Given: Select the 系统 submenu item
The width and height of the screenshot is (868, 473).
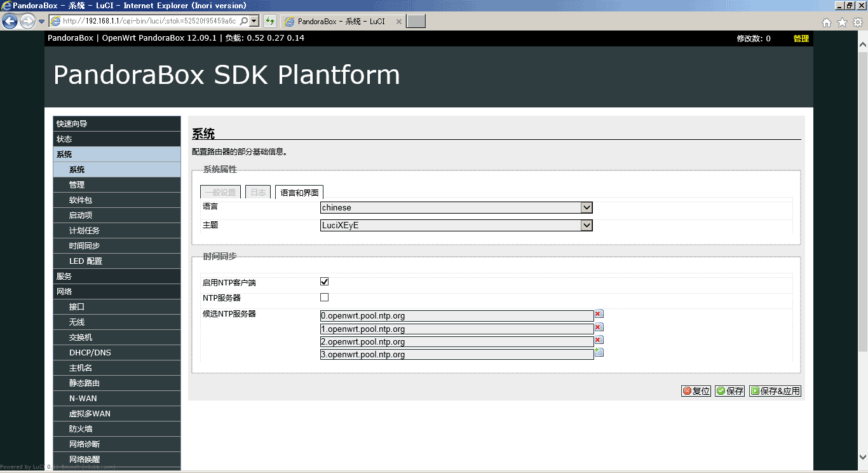Looking at the screenshot, I should click(117, 169).
